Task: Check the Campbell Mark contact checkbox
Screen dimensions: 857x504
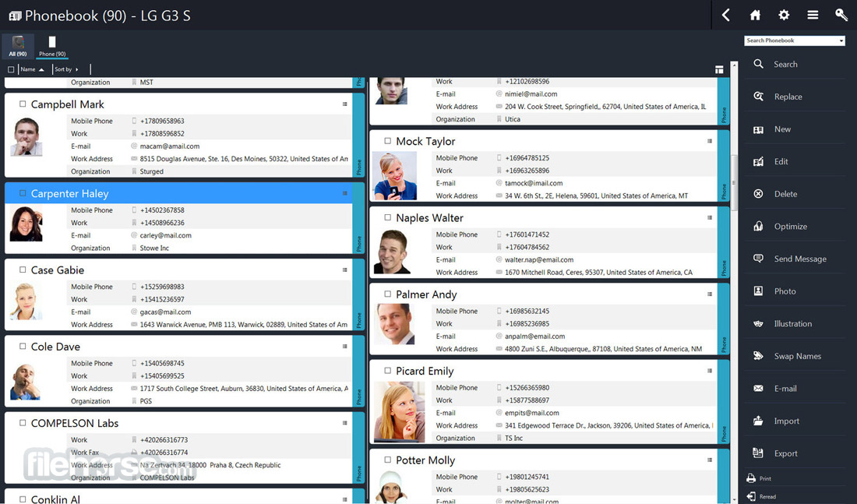Action: pyautogui.click(x=23, y=104)
